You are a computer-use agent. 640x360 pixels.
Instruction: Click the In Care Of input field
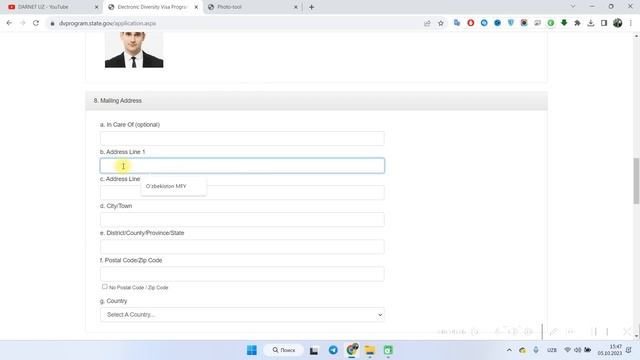(242, 138)
